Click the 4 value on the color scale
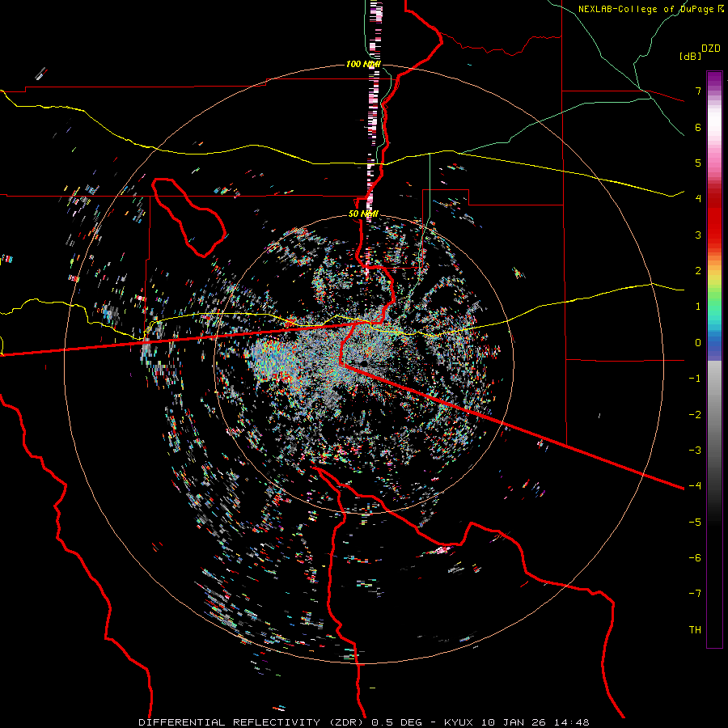Image resolution: width=728 pixels, height=728 pixels. (698, 199)
